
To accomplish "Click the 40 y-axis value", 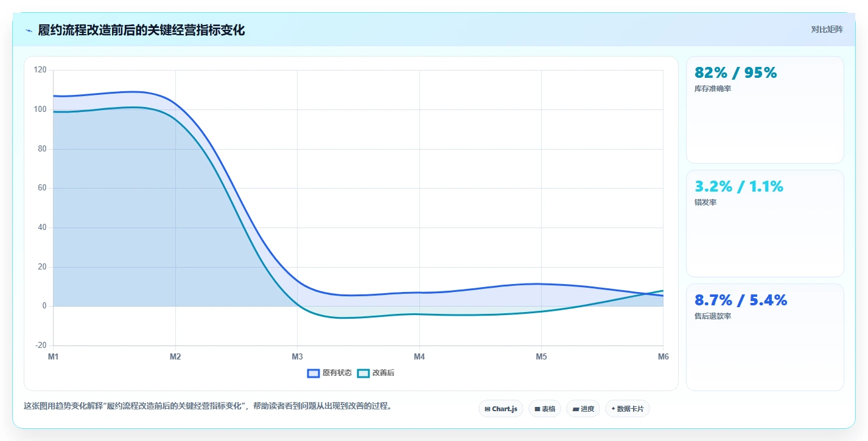I will tap(42, 227).
